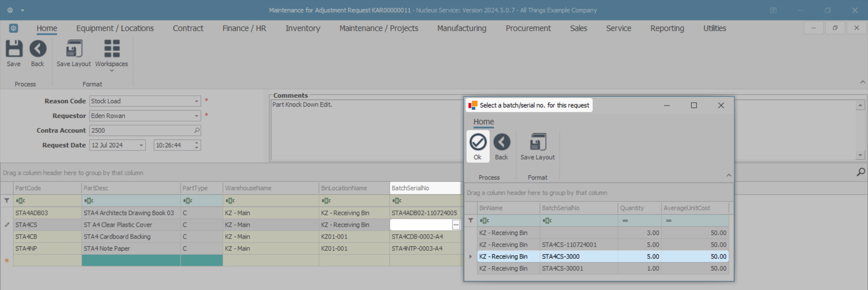Click in the Comments text box

362,131
